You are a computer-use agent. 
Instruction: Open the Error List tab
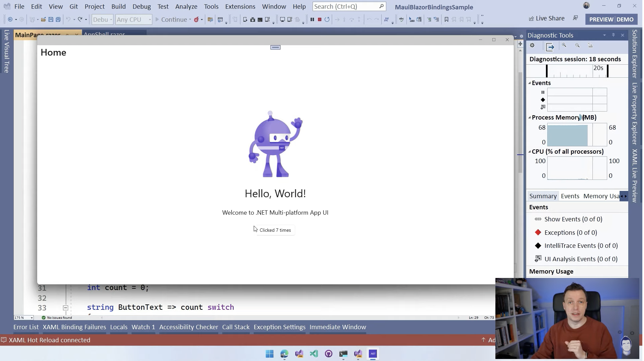coord(26,327)
